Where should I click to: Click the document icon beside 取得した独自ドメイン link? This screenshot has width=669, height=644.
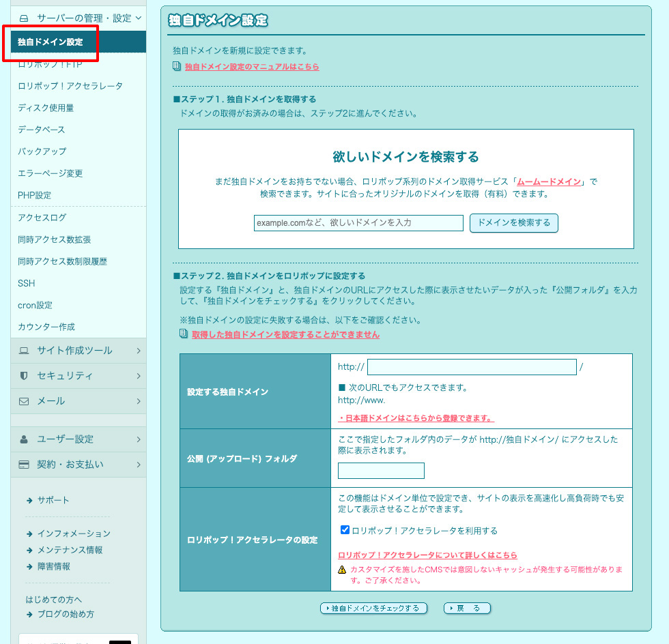click(x=184, y=334)
